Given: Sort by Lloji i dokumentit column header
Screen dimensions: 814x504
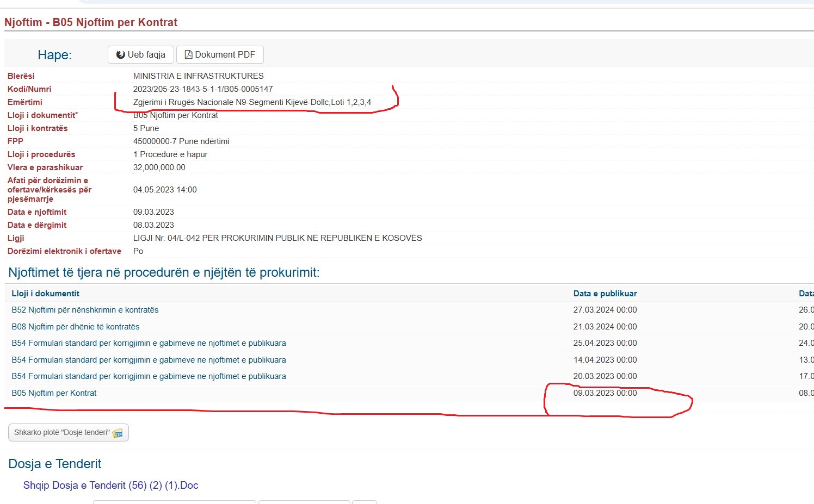Looking at the screenshot, I should tap(46, 294).
